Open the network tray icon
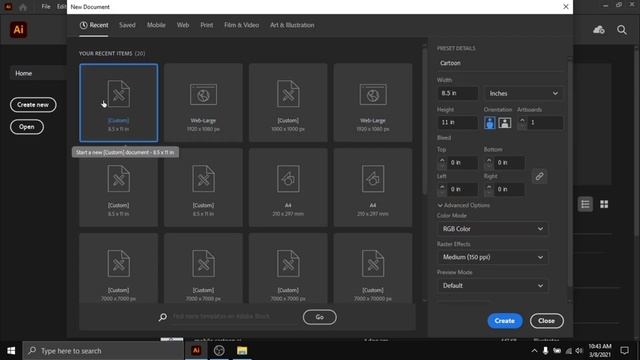 568,351
